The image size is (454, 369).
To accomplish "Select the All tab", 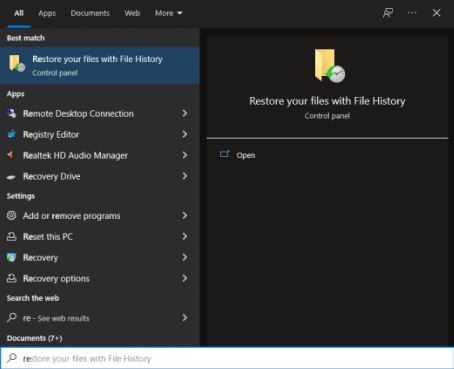I will pyautogui.click(x=19, y=13).
